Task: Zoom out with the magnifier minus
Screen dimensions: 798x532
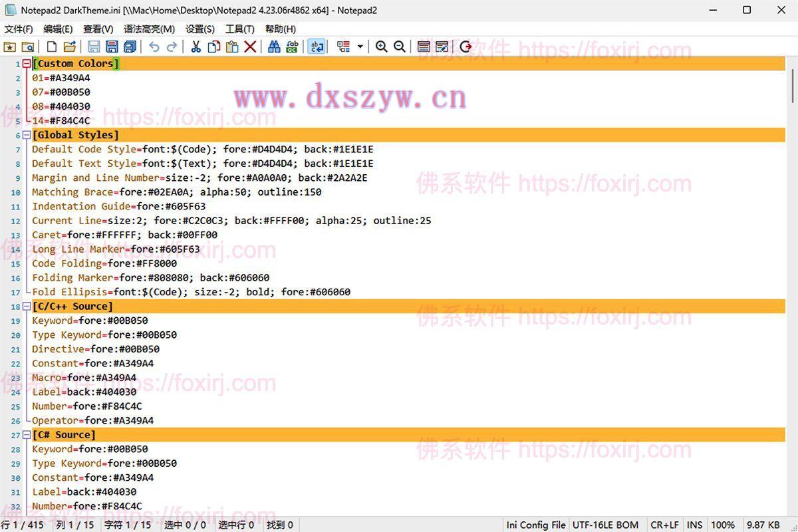Action: (399, 47)
